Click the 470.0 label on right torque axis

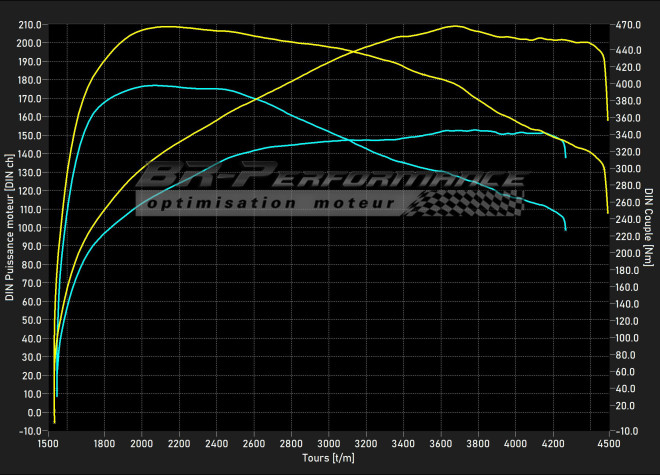(628, 24)
